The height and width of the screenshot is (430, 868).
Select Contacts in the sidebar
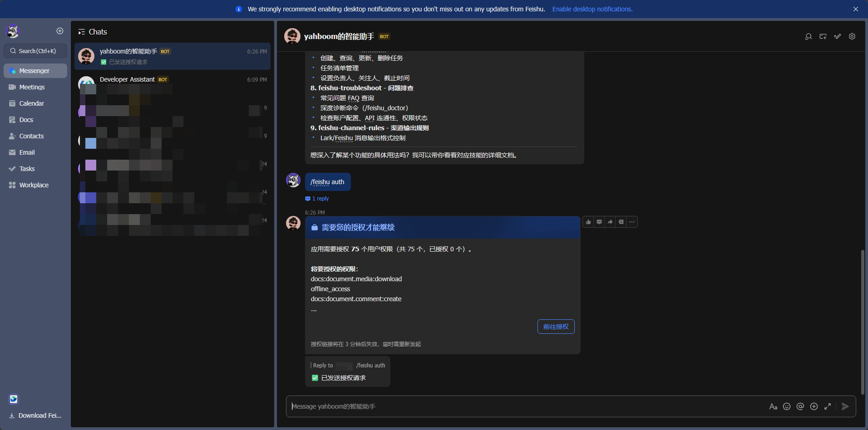coord(35,136)
